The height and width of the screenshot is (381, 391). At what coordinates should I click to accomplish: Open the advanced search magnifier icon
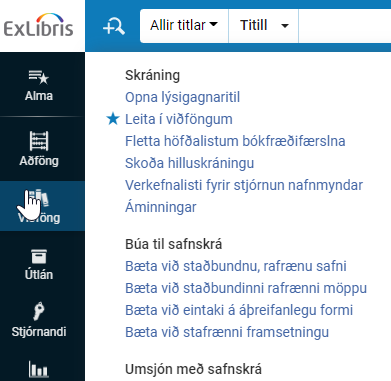[114, 26]
